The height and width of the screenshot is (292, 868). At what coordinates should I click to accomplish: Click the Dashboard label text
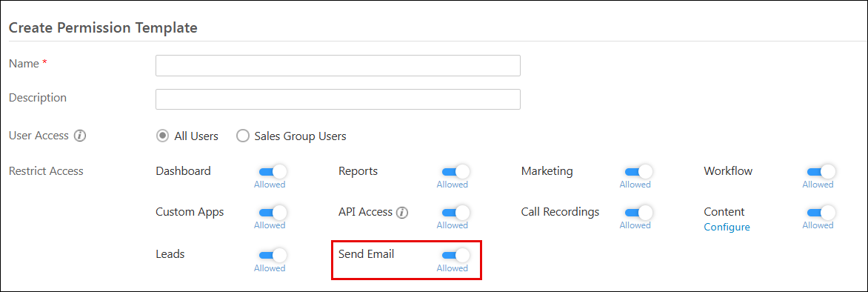click(183, 171)
